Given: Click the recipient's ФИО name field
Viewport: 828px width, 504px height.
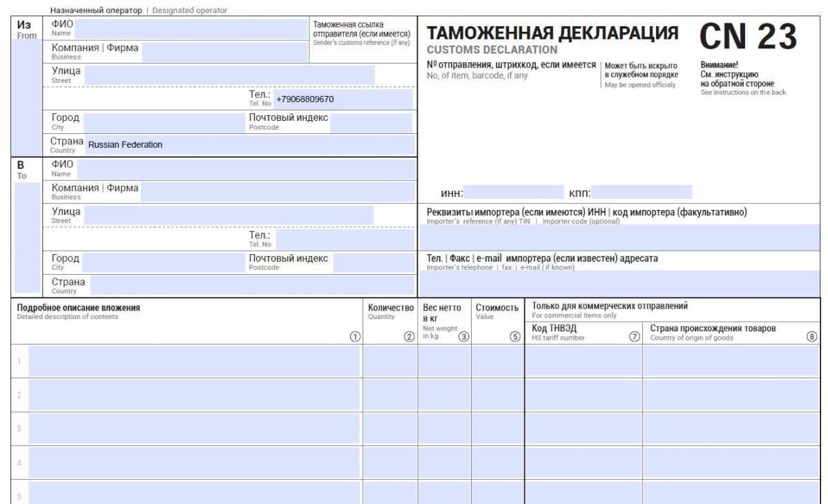Looking at the screenshot, I should pos(245,169).
